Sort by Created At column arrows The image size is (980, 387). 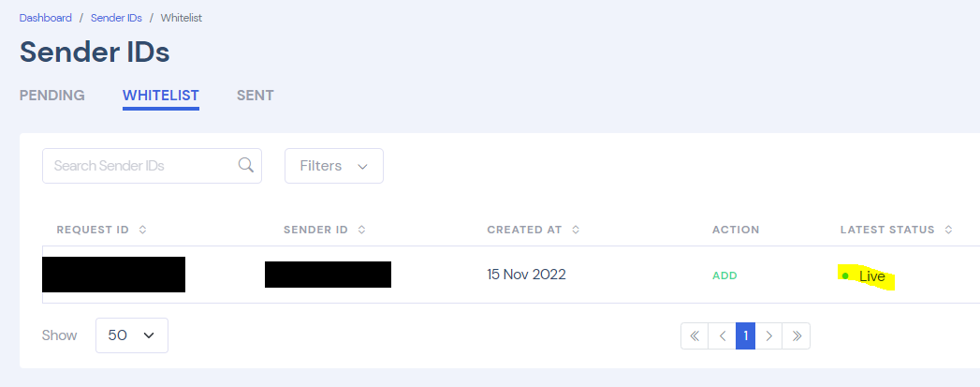576,230
